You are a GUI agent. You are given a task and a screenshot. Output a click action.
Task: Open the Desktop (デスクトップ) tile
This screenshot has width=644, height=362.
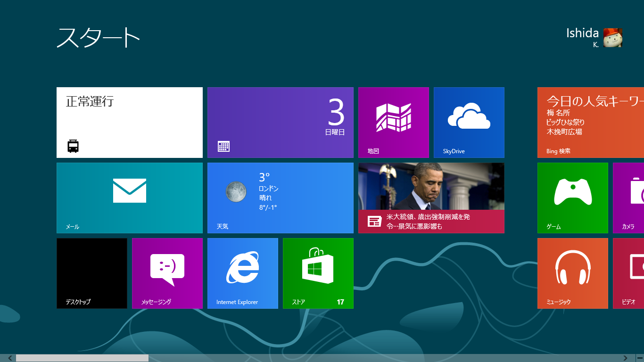92,273
